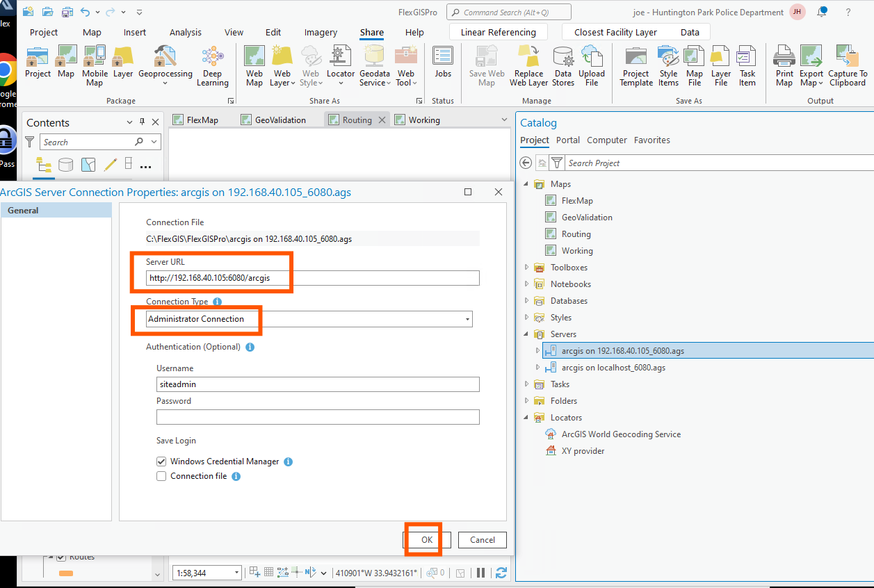Click the info icon beside Connection Type
The width and height of the screenshot is (874, 588).
click(217, 302)
